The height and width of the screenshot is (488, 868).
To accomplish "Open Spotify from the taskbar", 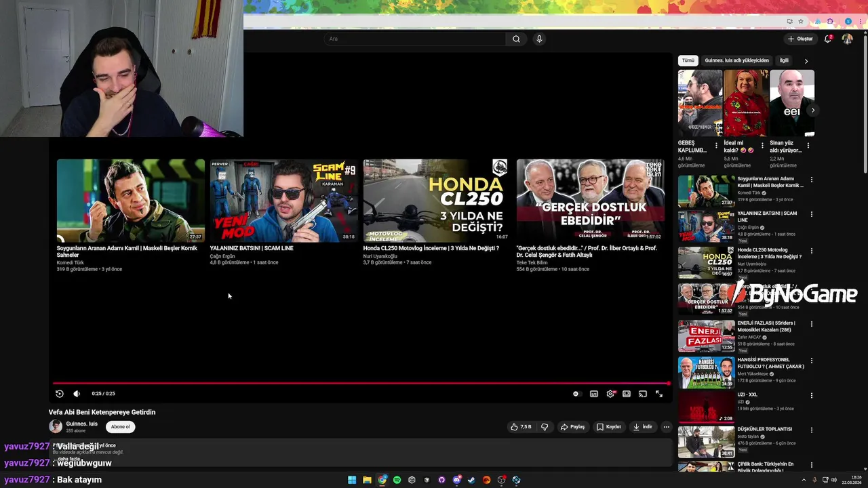I will coord(397,480).
